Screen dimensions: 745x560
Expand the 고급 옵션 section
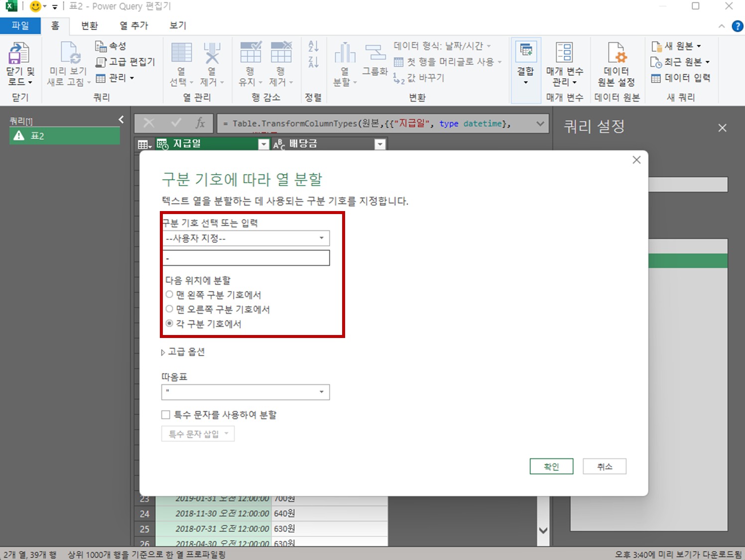click(183, 351)
